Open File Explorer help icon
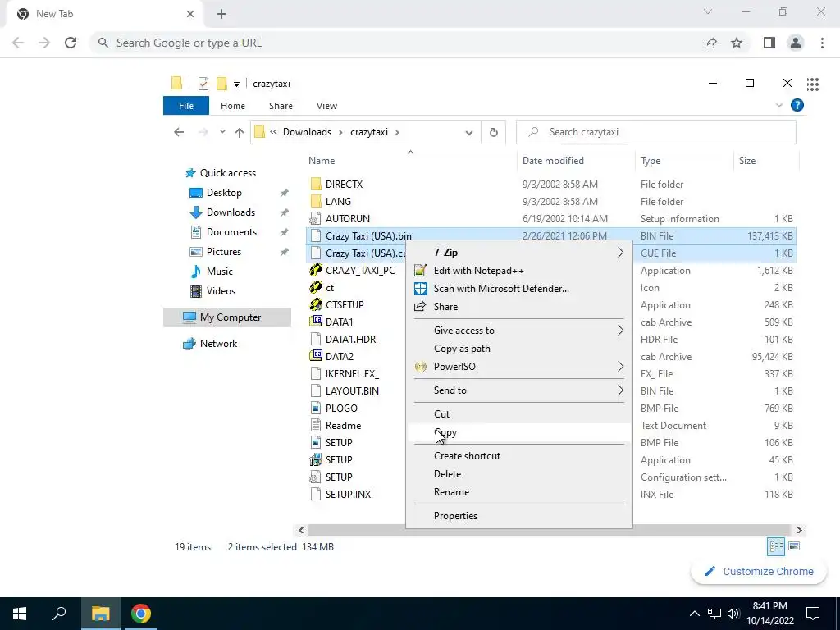840x630 pixels. (x=797, y=106)
